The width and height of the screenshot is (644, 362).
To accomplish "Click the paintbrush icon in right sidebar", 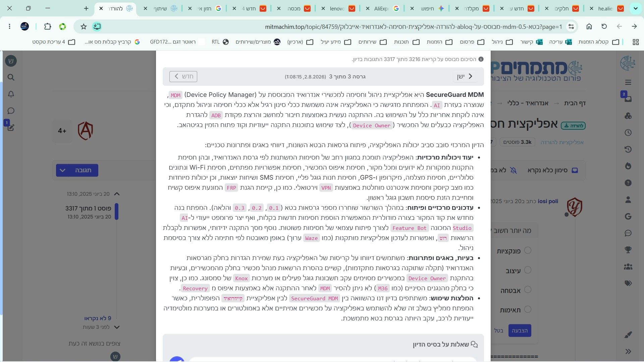I will click(x=628, y=335).
